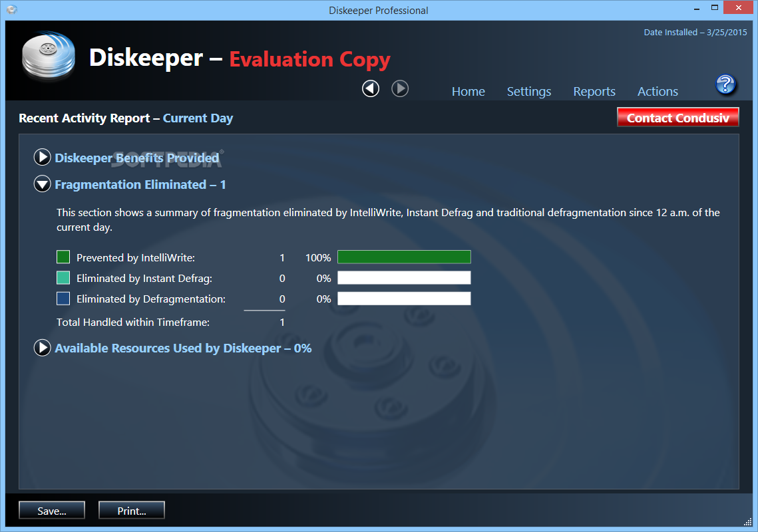Expand Diskeeper Benefits Provided section

coord(42,157)
